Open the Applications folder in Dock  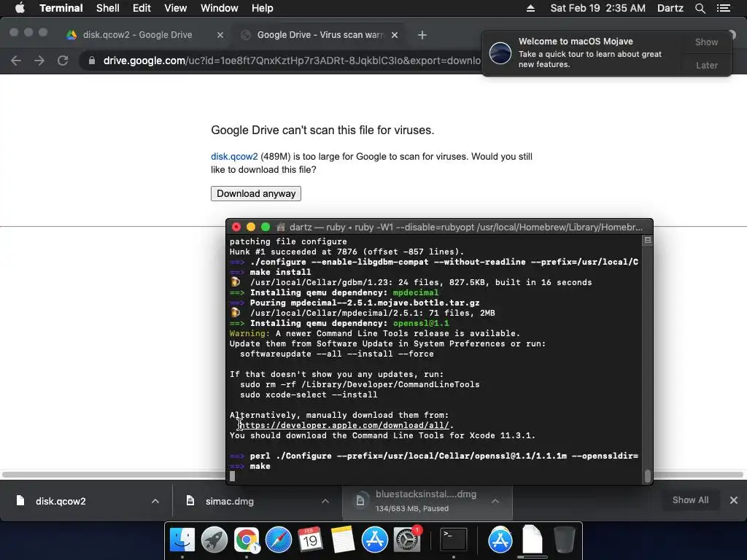coord(500,540)
